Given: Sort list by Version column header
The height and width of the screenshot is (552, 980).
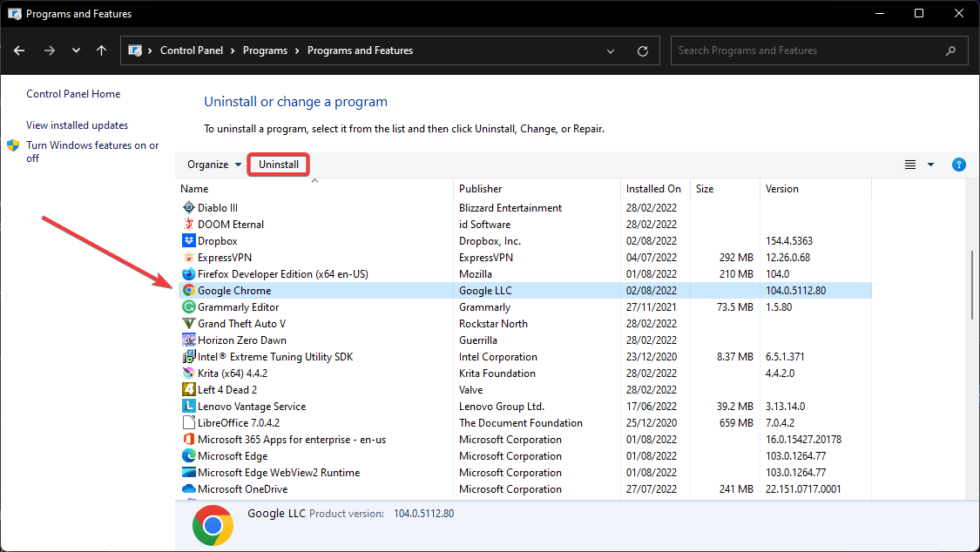Looking at the screenshot, I should click(x=815, y=189).
